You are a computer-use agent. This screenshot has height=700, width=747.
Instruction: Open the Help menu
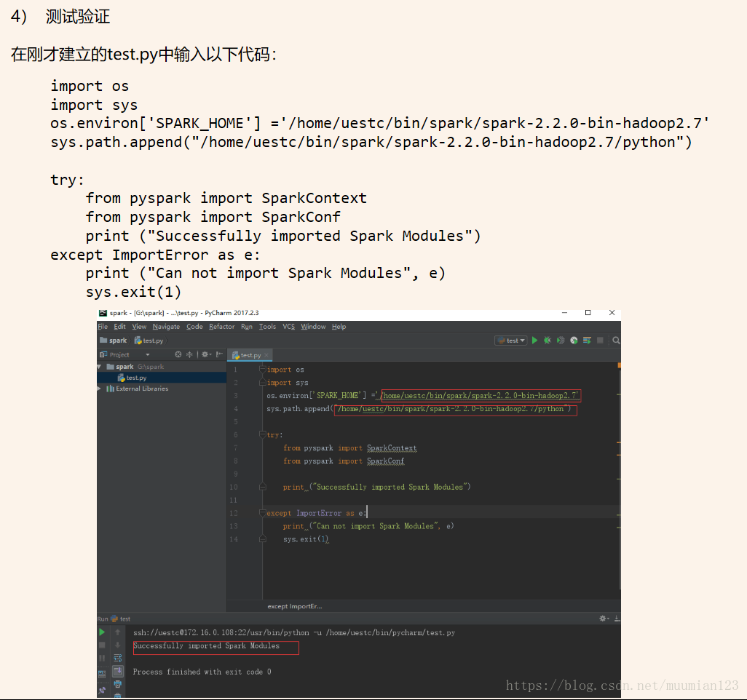[x=339, y=327]
